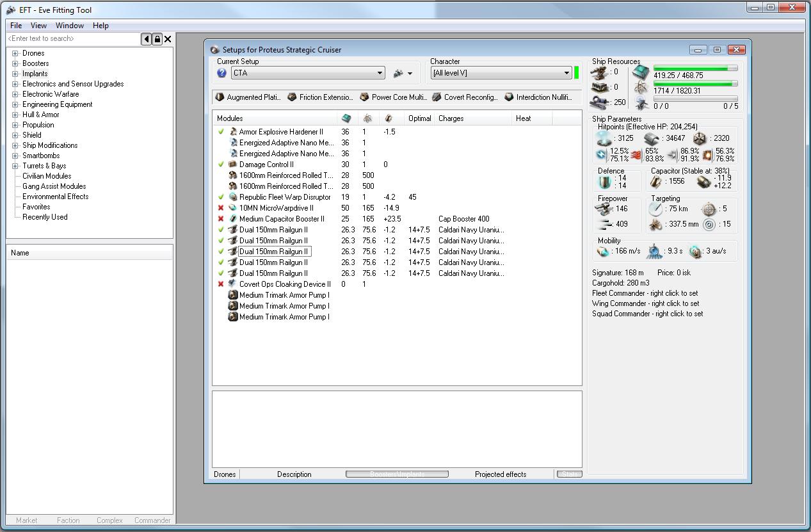Open the ship icon dropdown arrow
This screenshot has height=532, width=811.
(410, 74)
